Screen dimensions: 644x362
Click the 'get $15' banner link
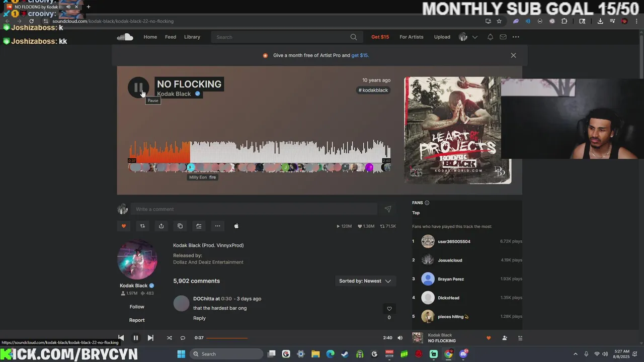point(360,55)
